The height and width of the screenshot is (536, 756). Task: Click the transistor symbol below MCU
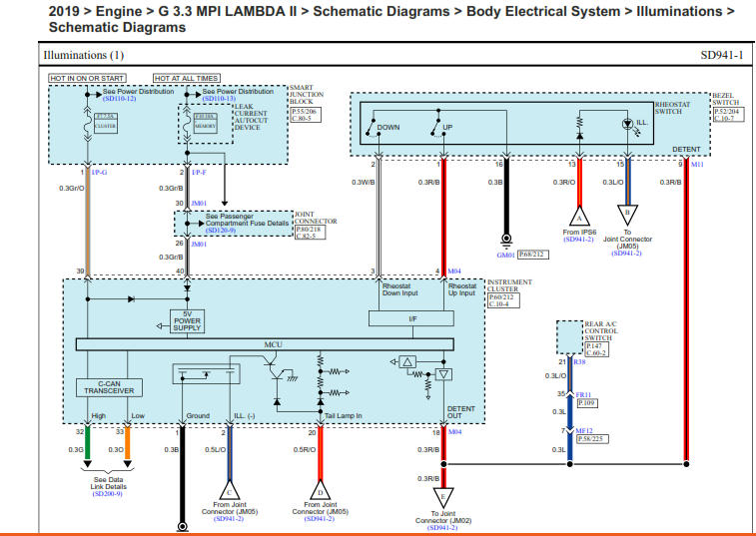[274, 368]
